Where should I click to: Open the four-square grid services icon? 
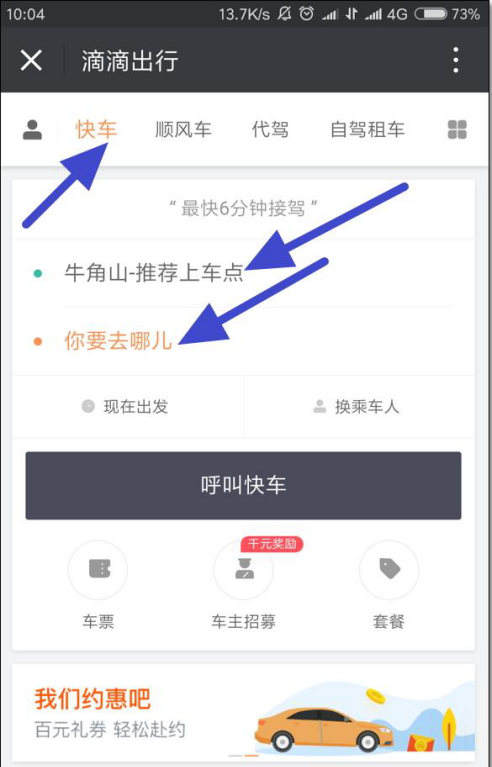click(x=457, y=130)
